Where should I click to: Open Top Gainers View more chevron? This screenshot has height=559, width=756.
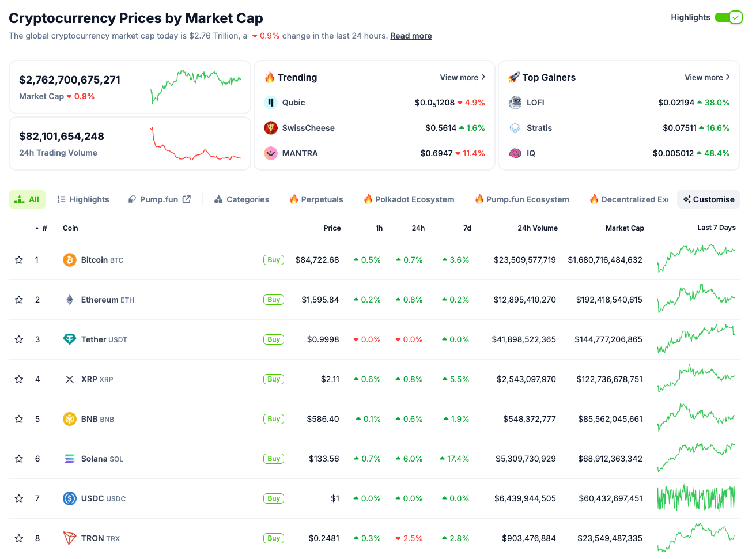click(728, 77)
